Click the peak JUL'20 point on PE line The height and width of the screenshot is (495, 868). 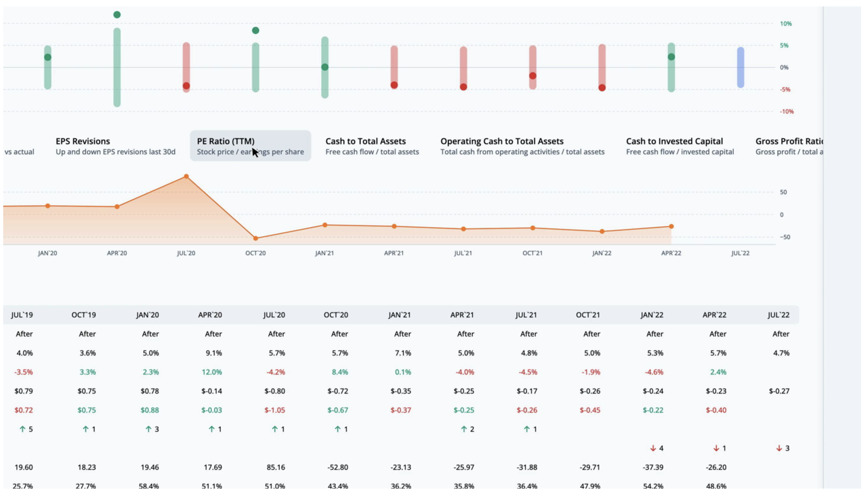click(x=186, y=176)
